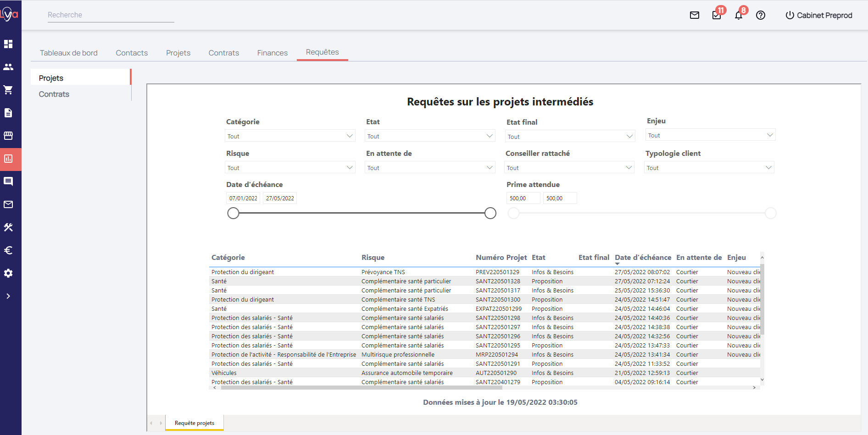Click Cabinet Preprod logout button
The image size is (868, 435).
(x=819, y=16)
